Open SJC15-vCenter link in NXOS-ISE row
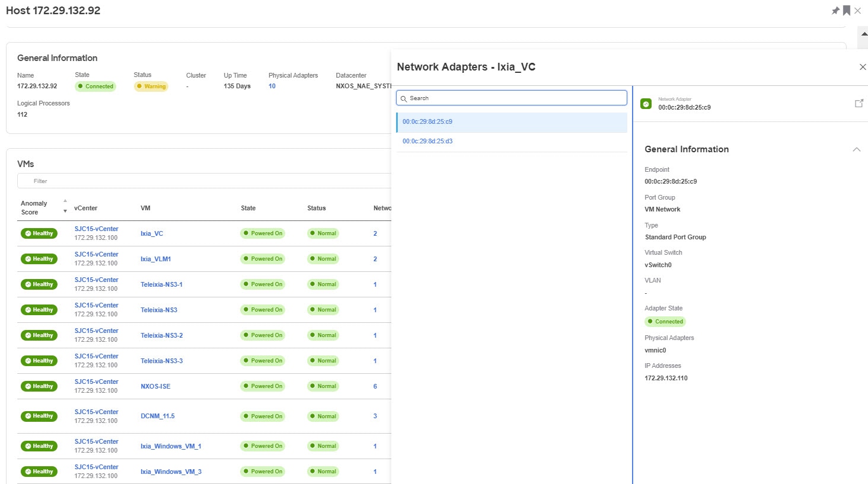 pyautogui.click(x=97, y=382)
